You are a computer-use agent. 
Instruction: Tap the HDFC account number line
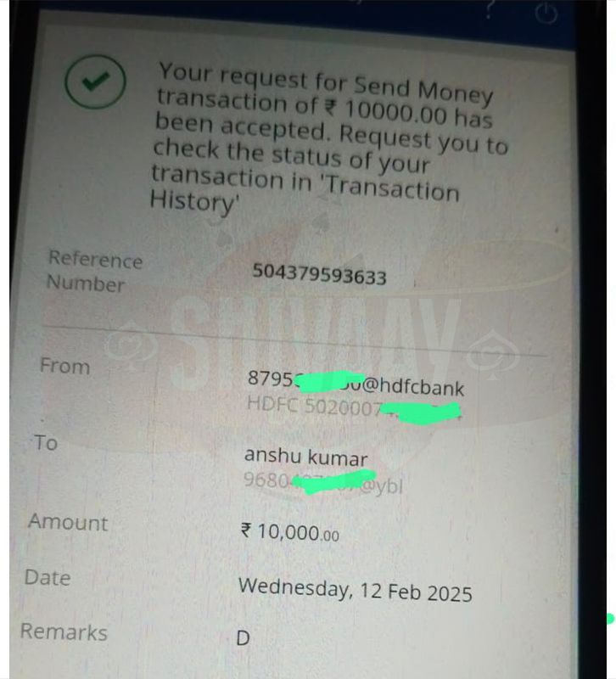coord(354,409)
